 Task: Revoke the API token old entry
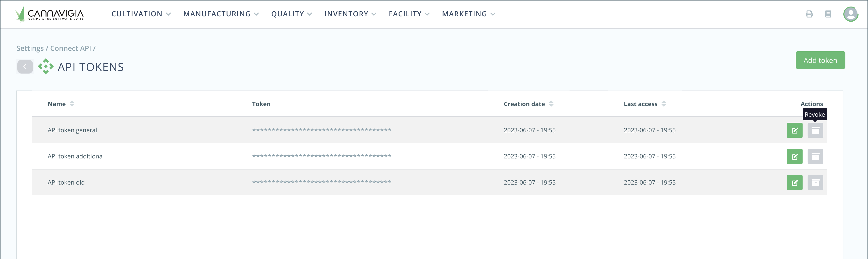(x=815, y=183)
